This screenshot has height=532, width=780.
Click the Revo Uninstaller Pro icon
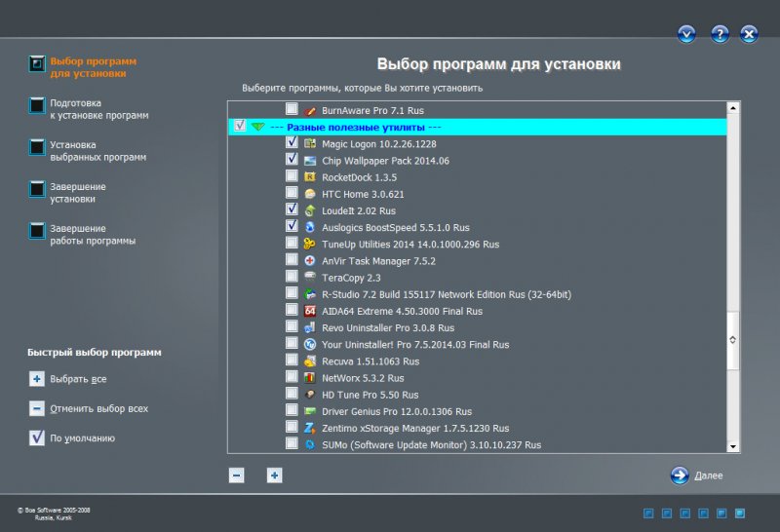point(310,327)
